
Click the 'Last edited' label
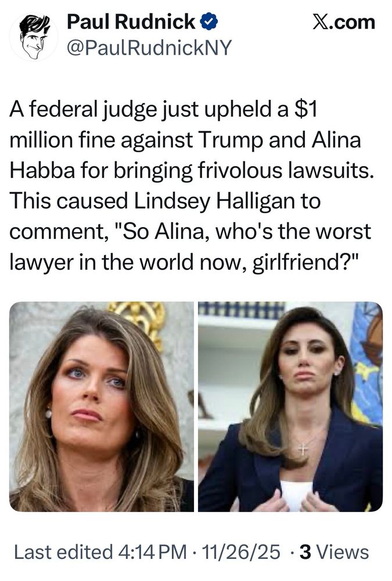[x=63, y=552]
